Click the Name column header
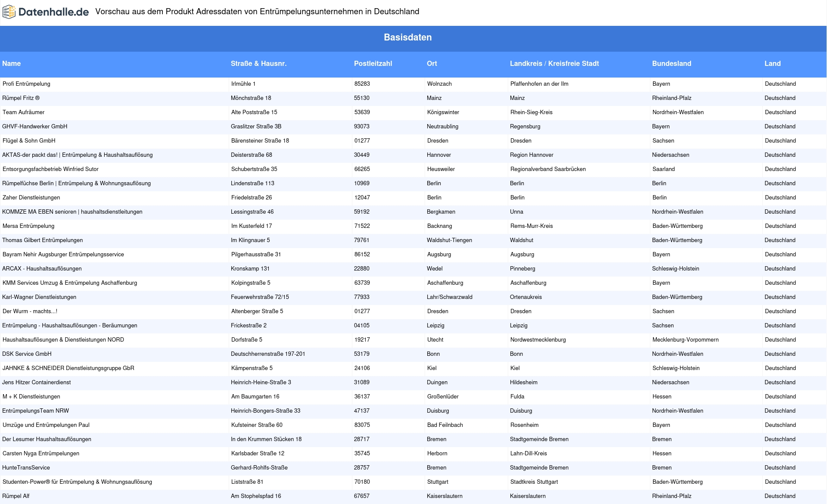Viewport: 827px width, 504px height. click(x=12, y=63)
